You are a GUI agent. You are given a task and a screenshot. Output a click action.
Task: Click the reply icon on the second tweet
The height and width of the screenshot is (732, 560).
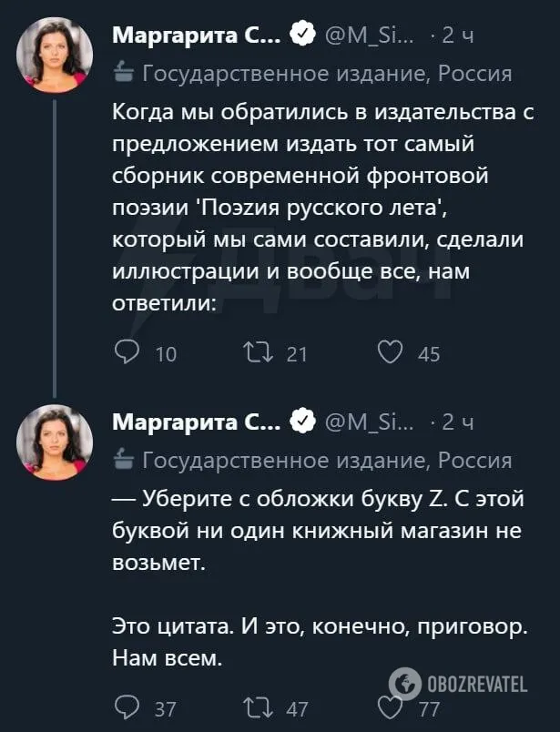click(x=127, y=706)
